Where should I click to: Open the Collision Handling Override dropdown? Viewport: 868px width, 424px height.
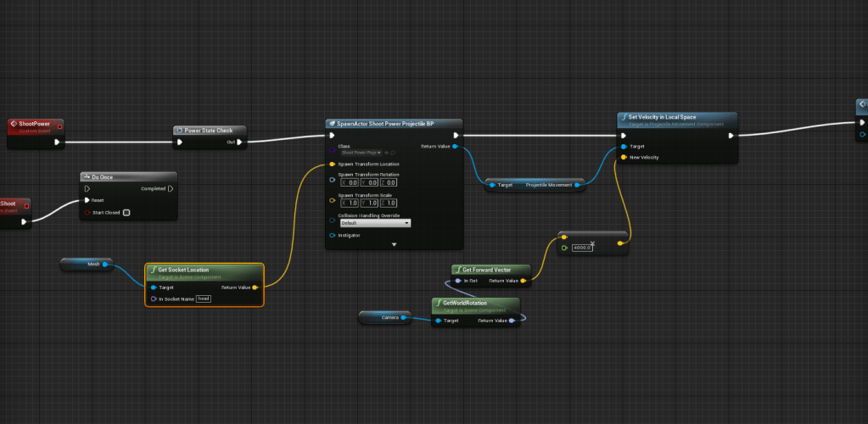374,223
